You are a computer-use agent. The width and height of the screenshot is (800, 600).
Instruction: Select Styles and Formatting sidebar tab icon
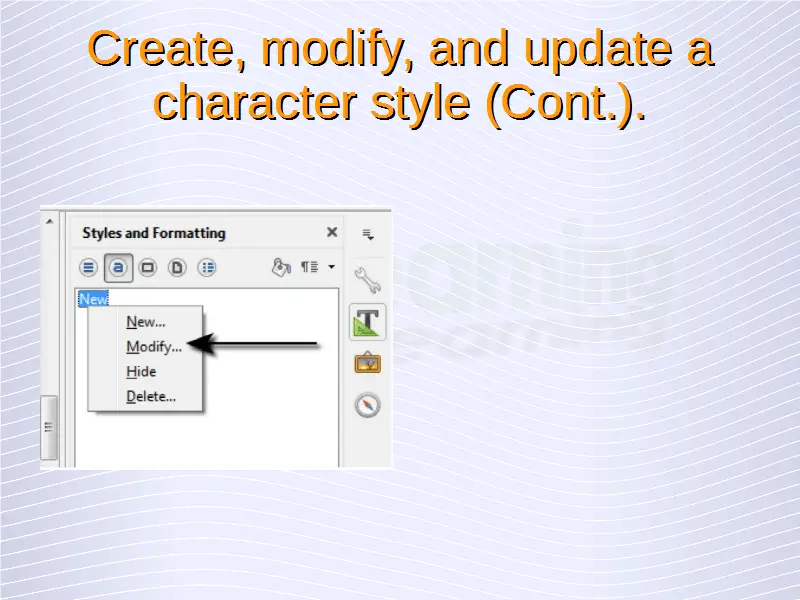367,321
